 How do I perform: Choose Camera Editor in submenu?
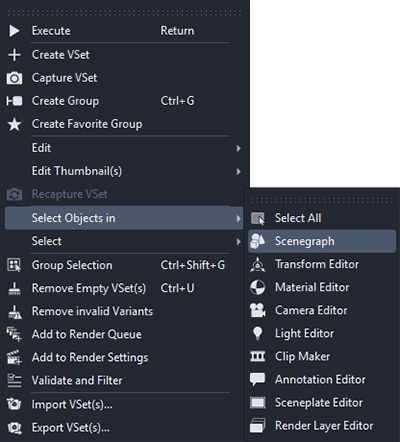point(322,310)
